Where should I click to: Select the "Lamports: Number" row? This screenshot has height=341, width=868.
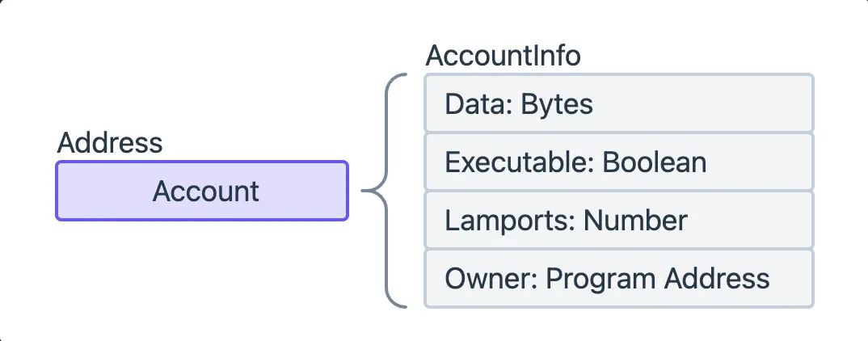pos(618,220)
